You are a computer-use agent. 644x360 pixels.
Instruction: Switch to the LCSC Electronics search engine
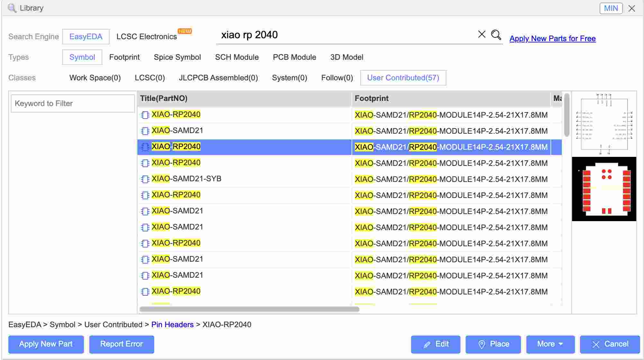pos(147,37)
